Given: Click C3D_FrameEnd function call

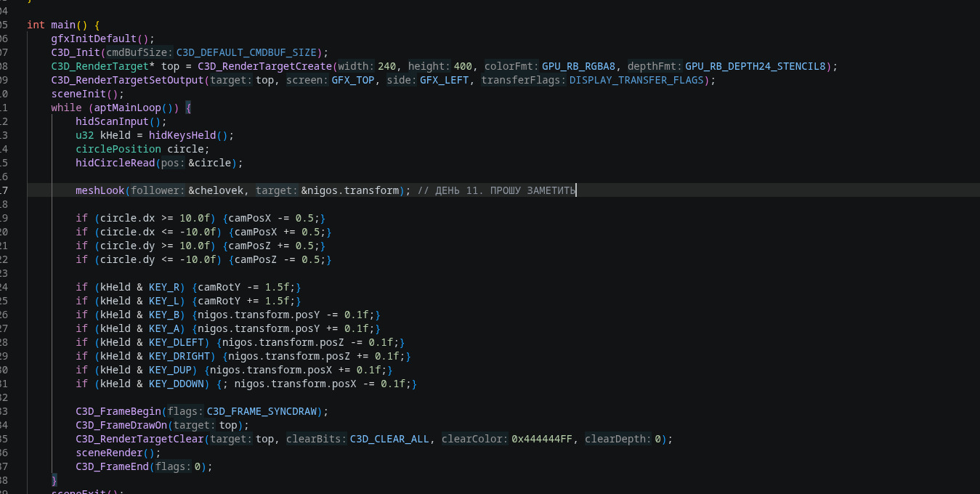Looking at the screenshot, I should 112,466.
